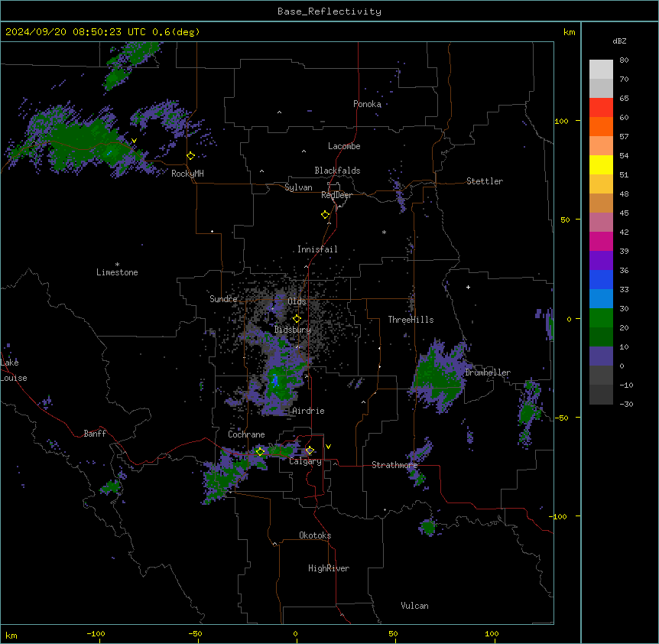Pick the green swatch between 30 and 20 dBZ
659x644 pixels.
(x=601, y=318)
